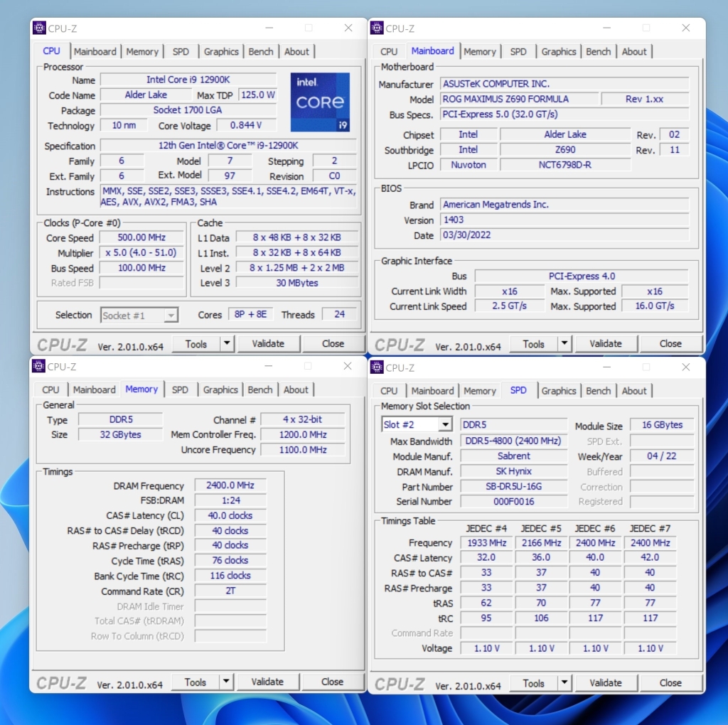Click Tools button in CPU window
This screenshot has height=725, width=728.
tap(196, 344)
